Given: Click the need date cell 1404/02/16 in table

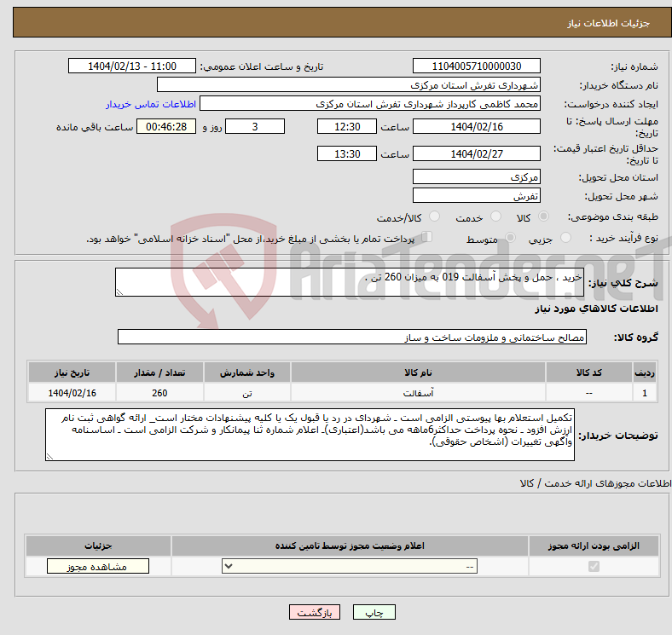Looking at the screenshot, I should (72, 392).
